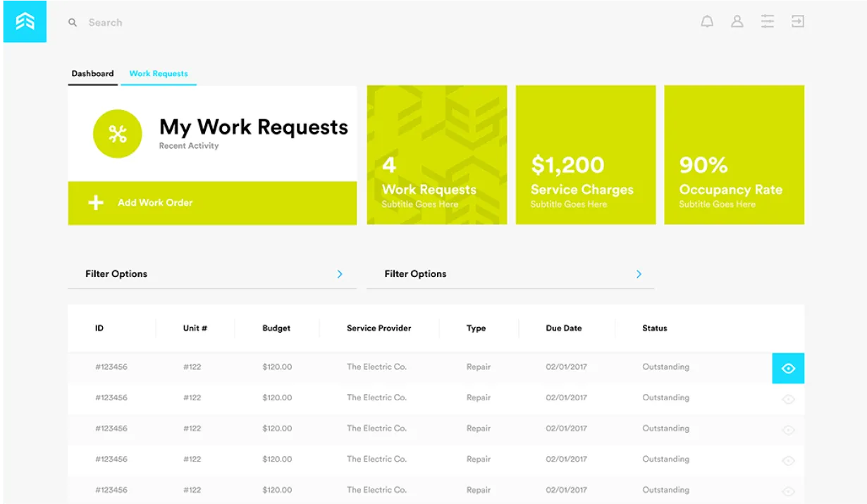Switch to the Work Requests tab
867x504 pixels.
[x=159, y=74]
